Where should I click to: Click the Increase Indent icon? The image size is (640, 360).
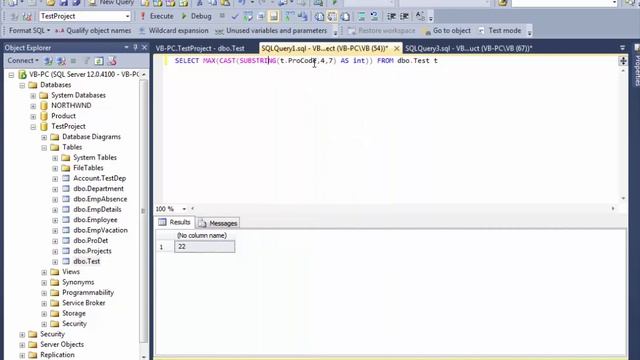click(x=404, y=16)
